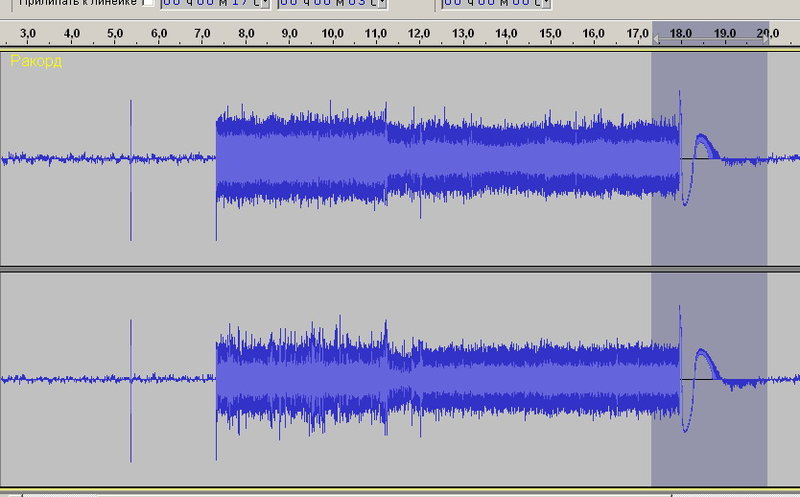
Task: Click the highlighted selection in the upper channel
Action: (x=709, y=158)
